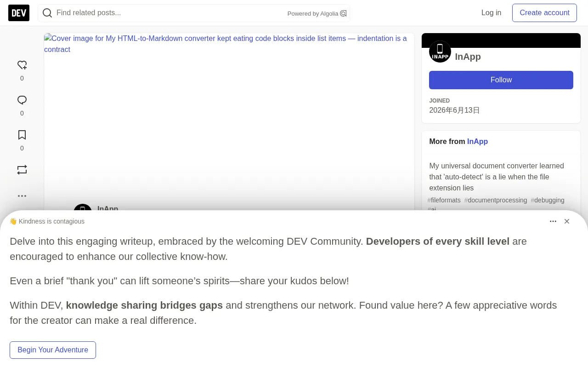Bookmark the post with the save icon
Viewport: 588px width, 368px height.
[22, 135]
